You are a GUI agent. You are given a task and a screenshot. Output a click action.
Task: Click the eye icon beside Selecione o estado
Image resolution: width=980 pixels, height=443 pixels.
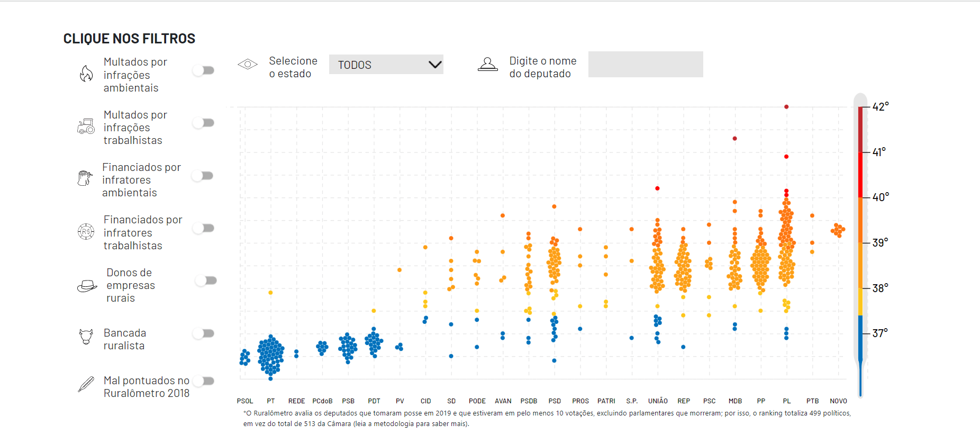pyautogui.click(x=248, y=65)
